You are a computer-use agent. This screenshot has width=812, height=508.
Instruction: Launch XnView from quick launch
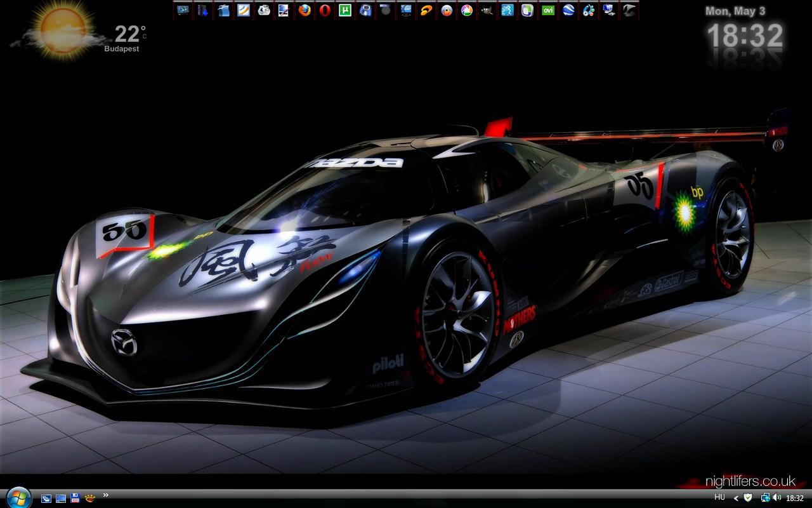click(90, 498)
